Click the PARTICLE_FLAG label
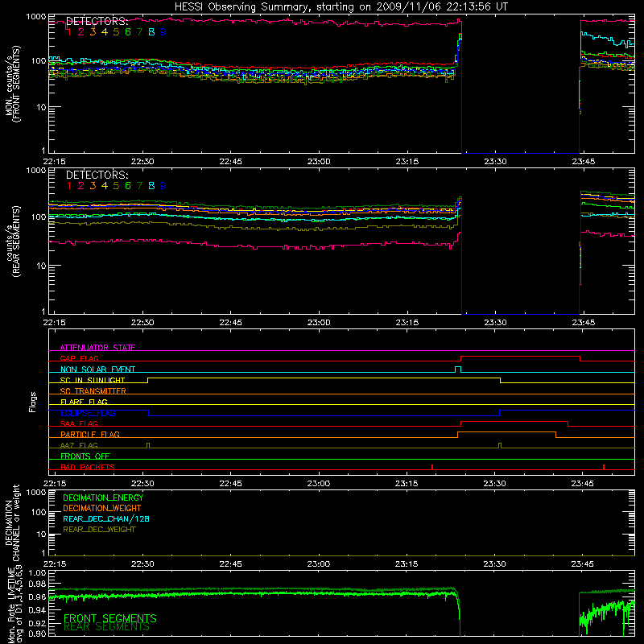 (x=90, y=434)
